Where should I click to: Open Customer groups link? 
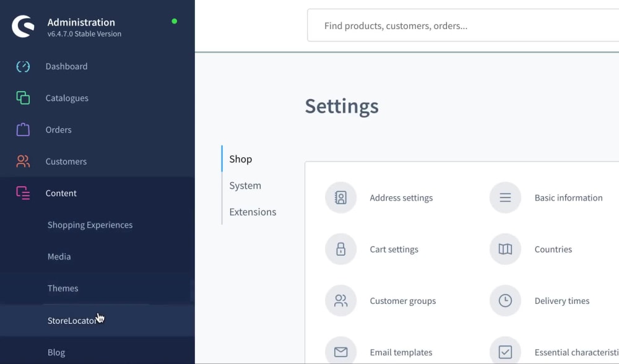(403, 301)
